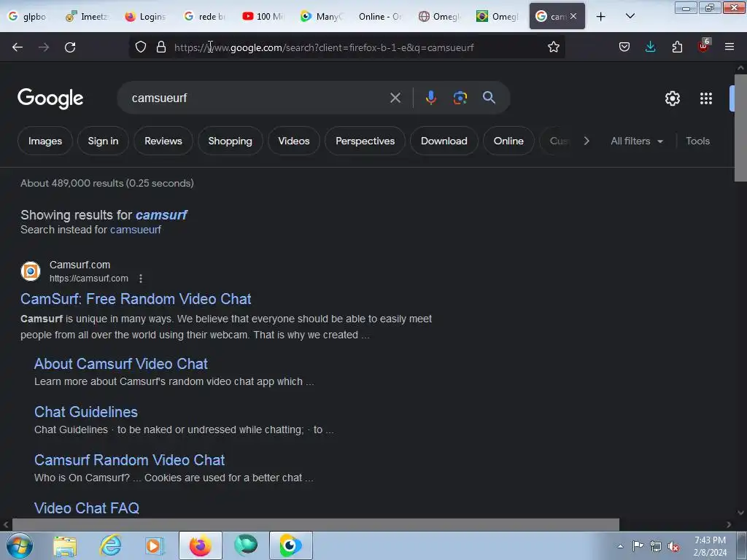747x560 pixels.
Task: Clear the Google search box text
Action: pyautogui.click(x=395, y=98)
